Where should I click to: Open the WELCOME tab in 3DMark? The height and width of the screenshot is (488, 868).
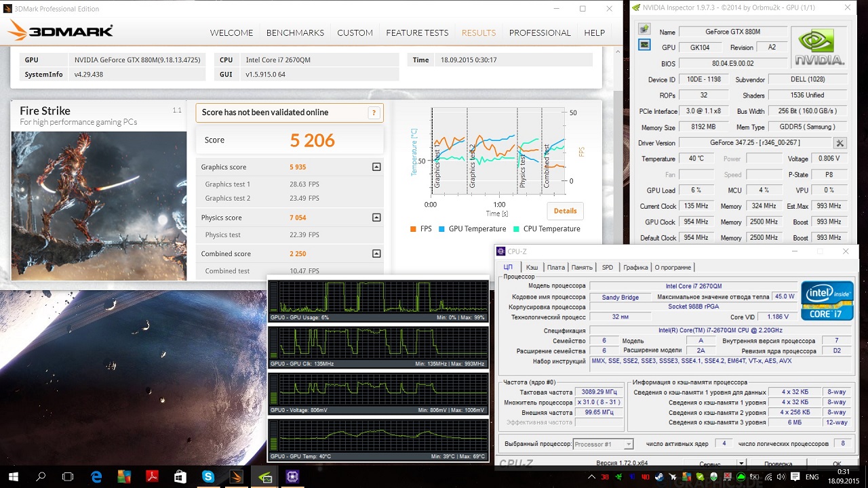231,33
